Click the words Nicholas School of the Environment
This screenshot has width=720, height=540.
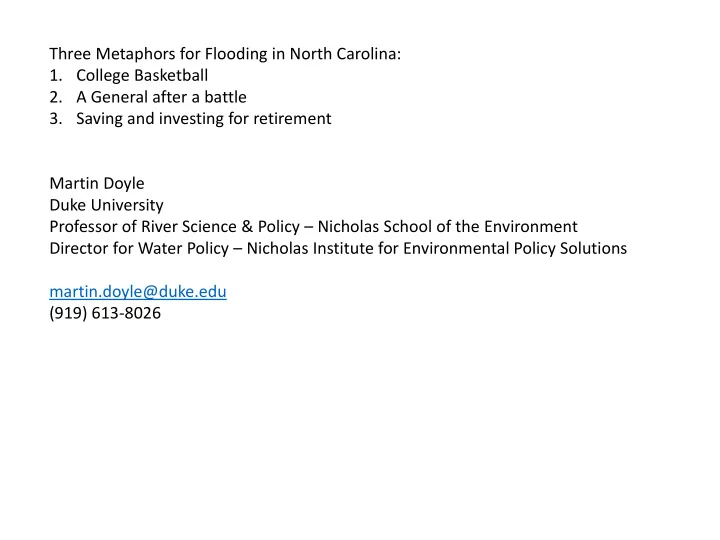447,227
